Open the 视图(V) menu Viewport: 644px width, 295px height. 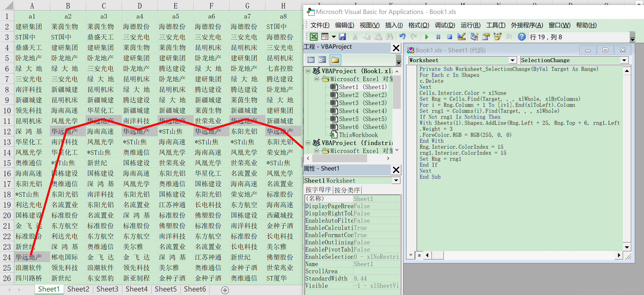(370, 25)
